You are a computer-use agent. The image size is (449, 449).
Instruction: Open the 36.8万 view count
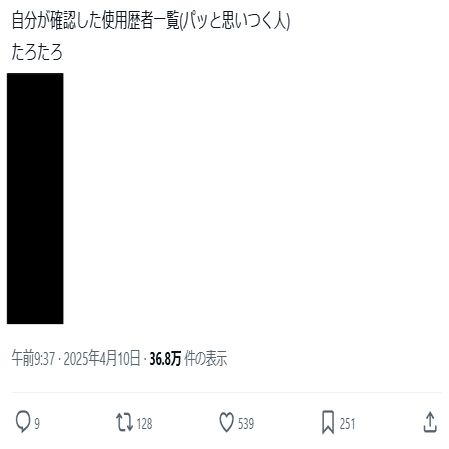[165, 359]
